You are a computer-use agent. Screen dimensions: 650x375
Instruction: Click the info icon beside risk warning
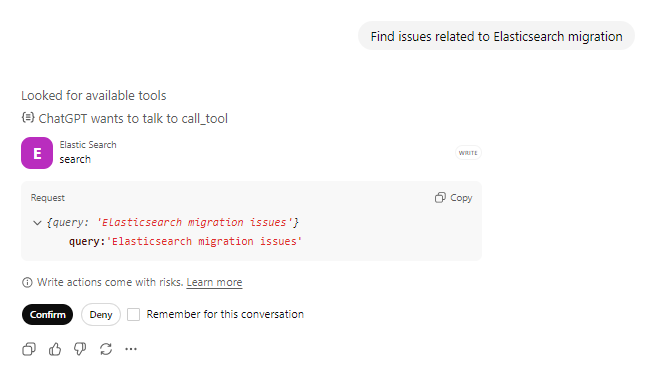click(x=27, y=283)
